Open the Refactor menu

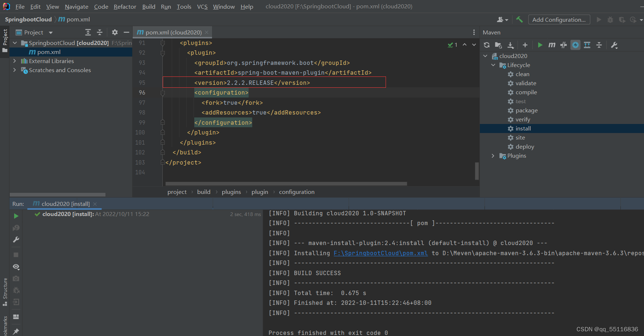125,6
